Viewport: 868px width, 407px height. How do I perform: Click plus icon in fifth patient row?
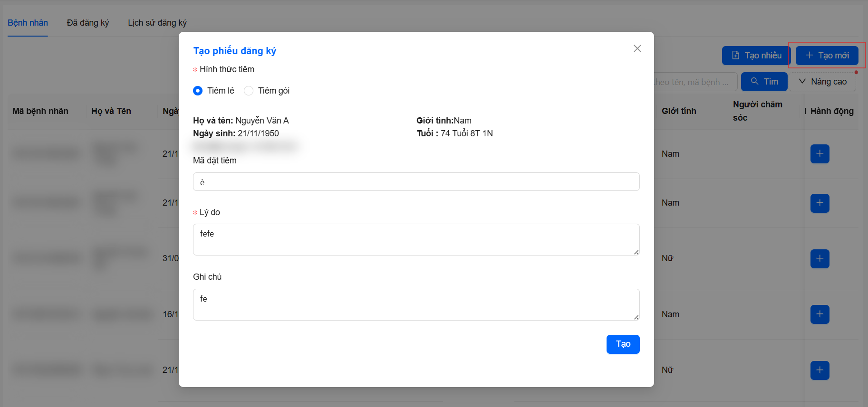(x=820, y=370)
